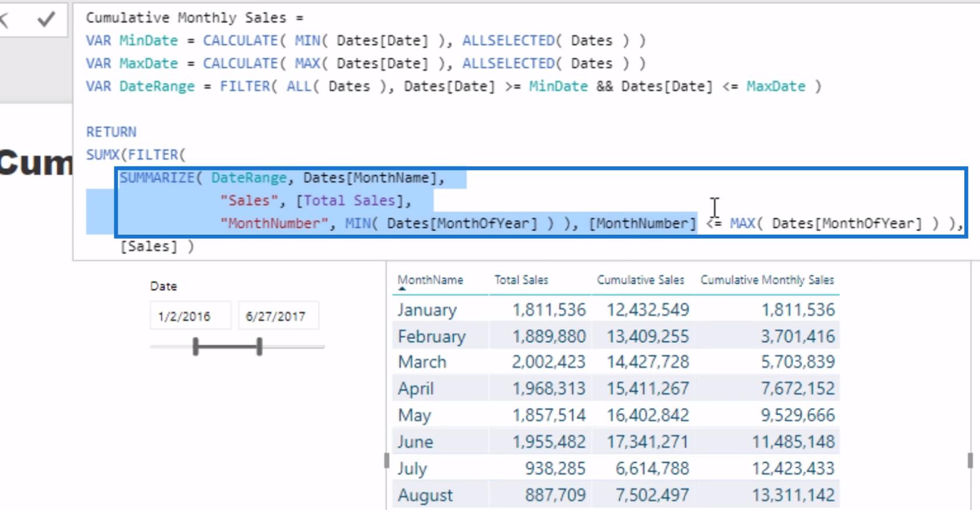
Task: Click the "MonthNumber" string in the formula
Action: (x=274, y=223)
